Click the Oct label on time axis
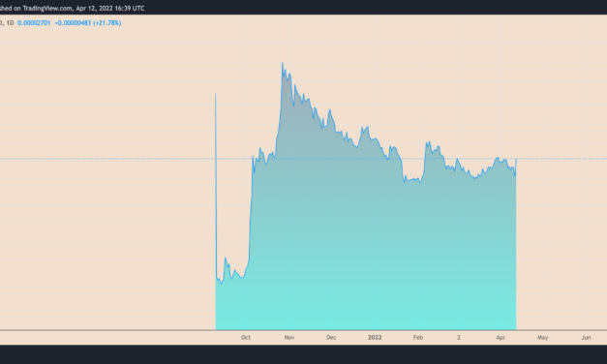The height and width of the screenshot is (364, 607). click(246, 337)
